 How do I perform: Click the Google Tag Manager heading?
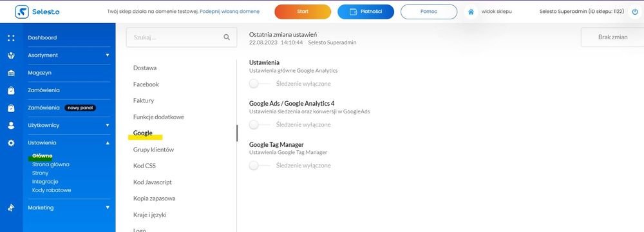coord(276,145)
